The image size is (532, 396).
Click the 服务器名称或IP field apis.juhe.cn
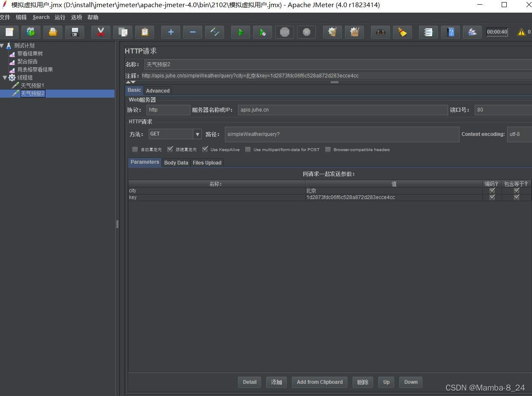click(343, 110)
